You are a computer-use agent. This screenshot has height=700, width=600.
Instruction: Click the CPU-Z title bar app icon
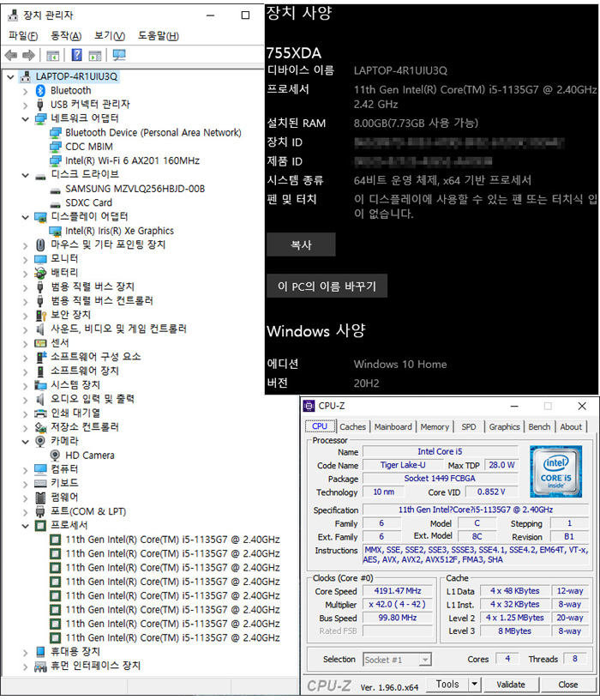pyautogui.click(x=309, y=406)
